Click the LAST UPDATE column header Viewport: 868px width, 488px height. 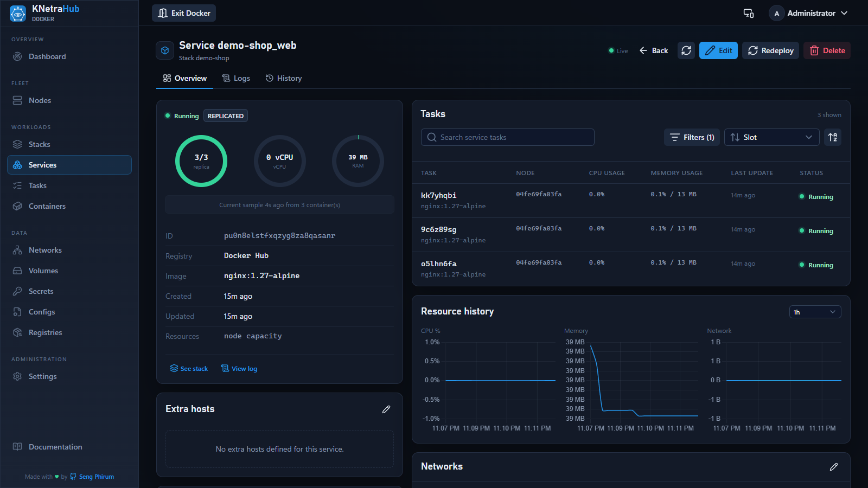(752, 173)
